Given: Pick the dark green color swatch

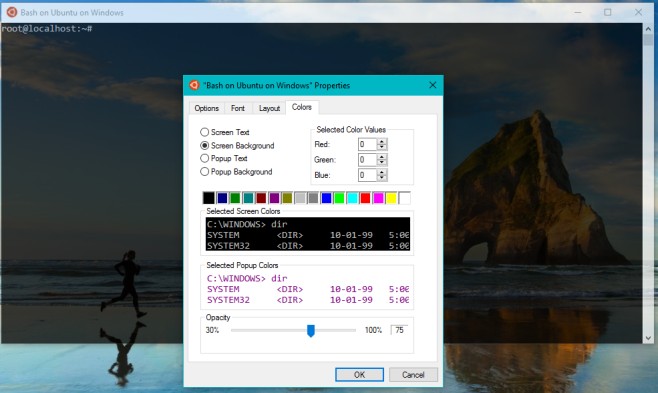Looking at the screenshot, I should pos(235,198).
